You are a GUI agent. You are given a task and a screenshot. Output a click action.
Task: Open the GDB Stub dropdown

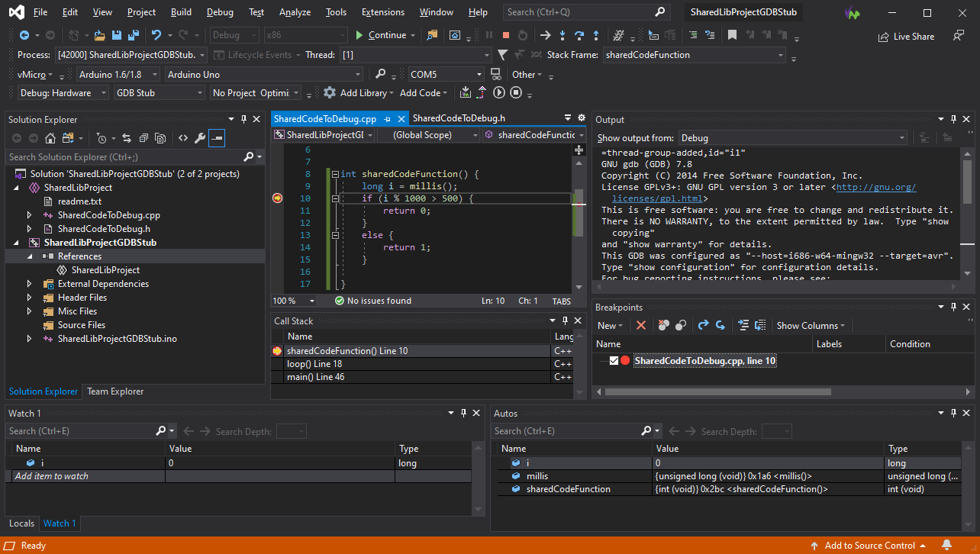point(160,92)
